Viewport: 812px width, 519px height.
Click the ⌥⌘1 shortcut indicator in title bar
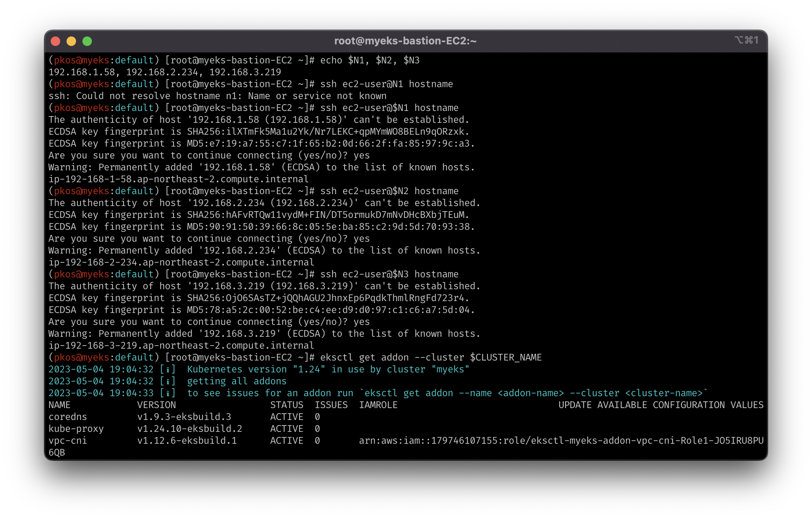747,40
